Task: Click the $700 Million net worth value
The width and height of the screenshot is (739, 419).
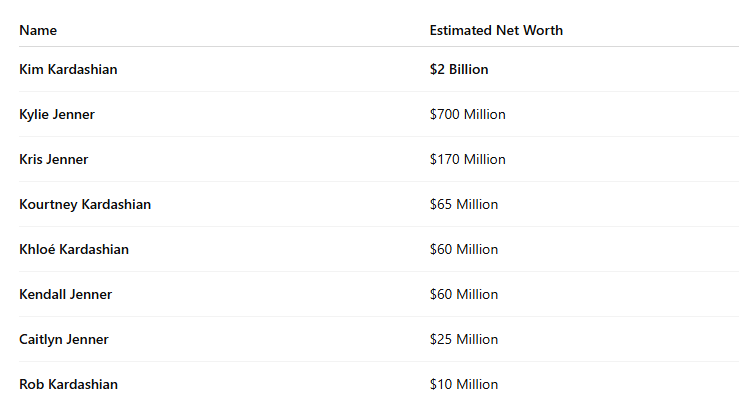Action: point(467,115)
